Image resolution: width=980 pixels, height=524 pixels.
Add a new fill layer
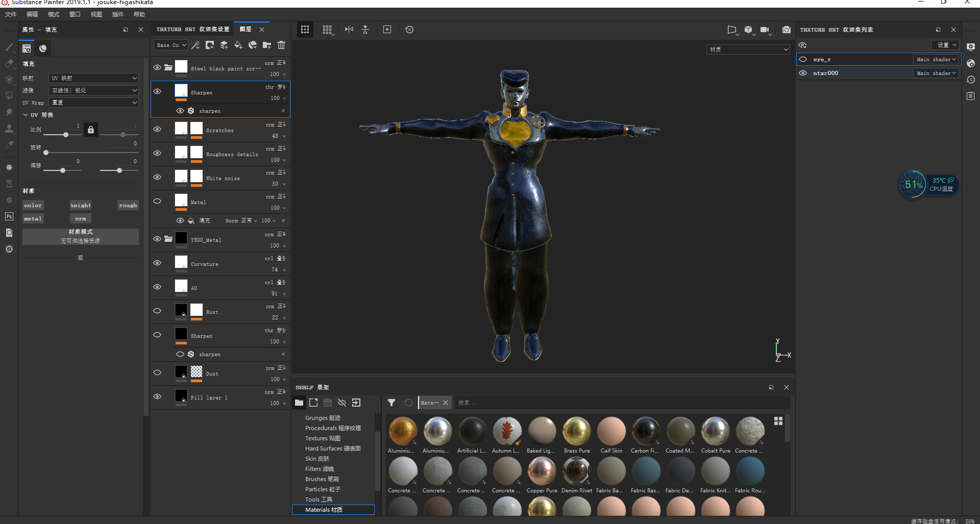(x=238, y=45)
